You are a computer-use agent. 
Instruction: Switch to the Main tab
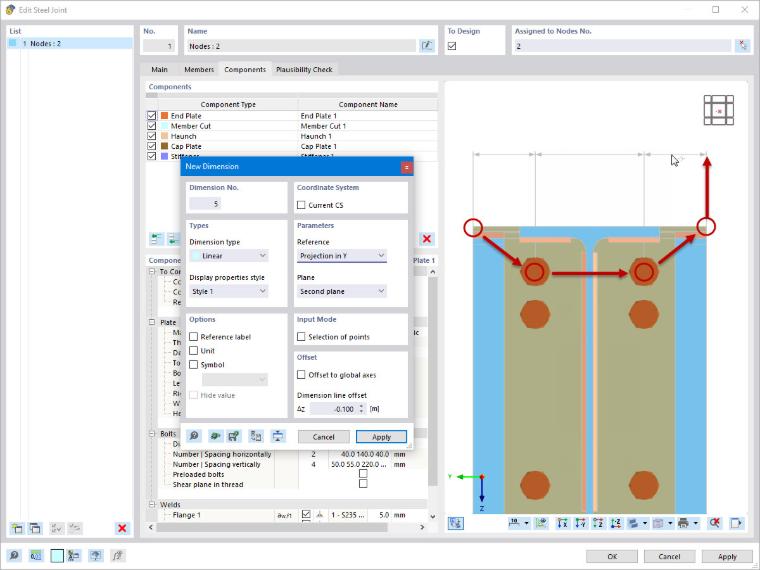click(159, 69)
